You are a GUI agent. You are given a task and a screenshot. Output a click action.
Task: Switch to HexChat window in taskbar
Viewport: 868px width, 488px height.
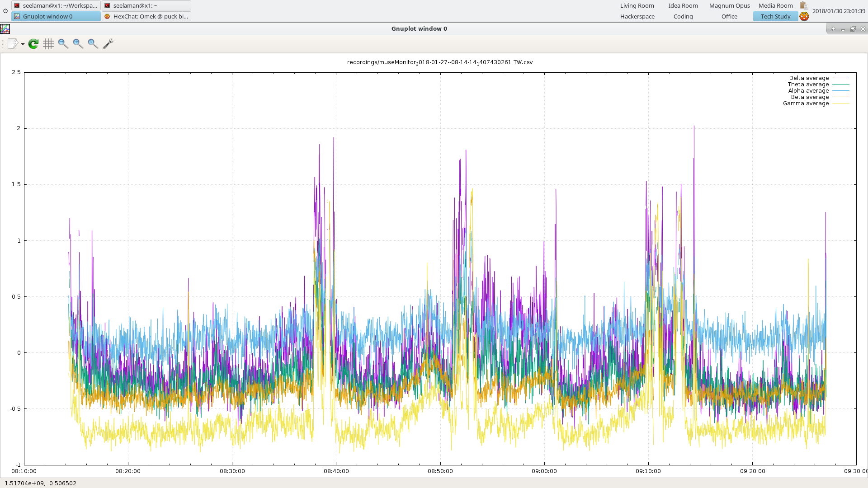[146, 17]
